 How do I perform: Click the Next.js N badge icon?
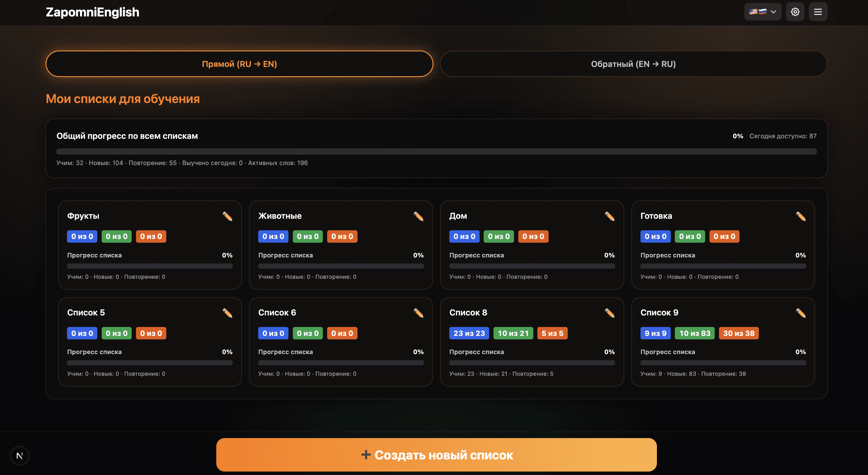tap(20, 455)
